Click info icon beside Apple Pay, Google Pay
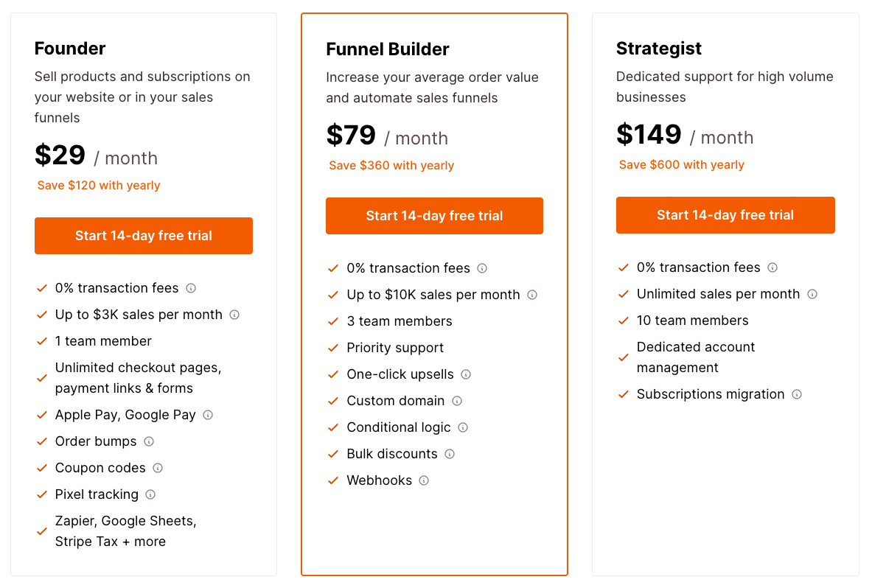Image resolution: width=872 pixels, height=588 pixels. pos(208,415)
